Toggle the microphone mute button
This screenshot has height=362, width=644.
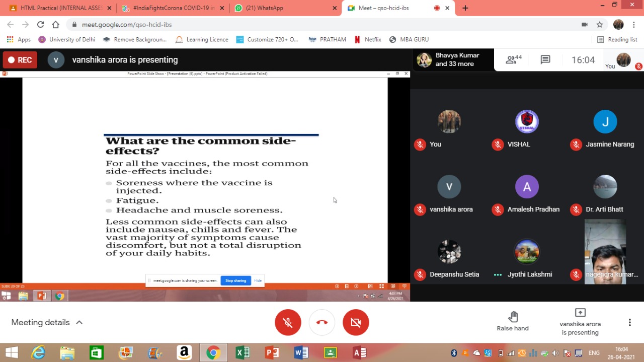pyautogui.click(x=288, y=322)
